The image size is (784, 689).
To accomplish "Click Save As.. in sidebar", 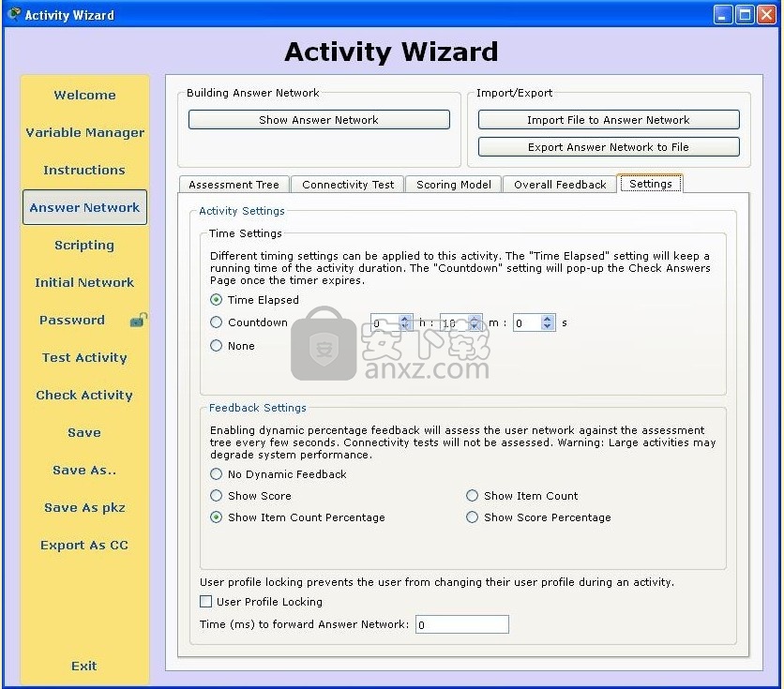I will (x=84, y=471).
